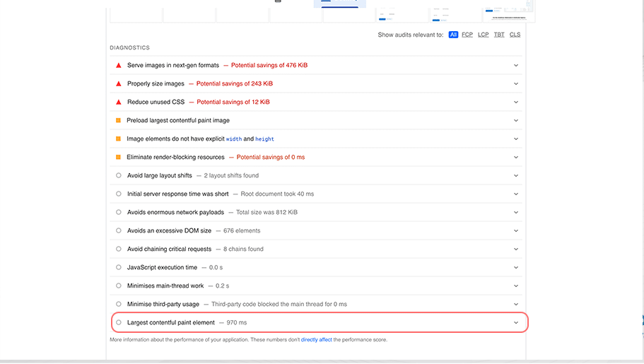
Task: Expand Properly size images audit chevron
Action: [516, 84]
